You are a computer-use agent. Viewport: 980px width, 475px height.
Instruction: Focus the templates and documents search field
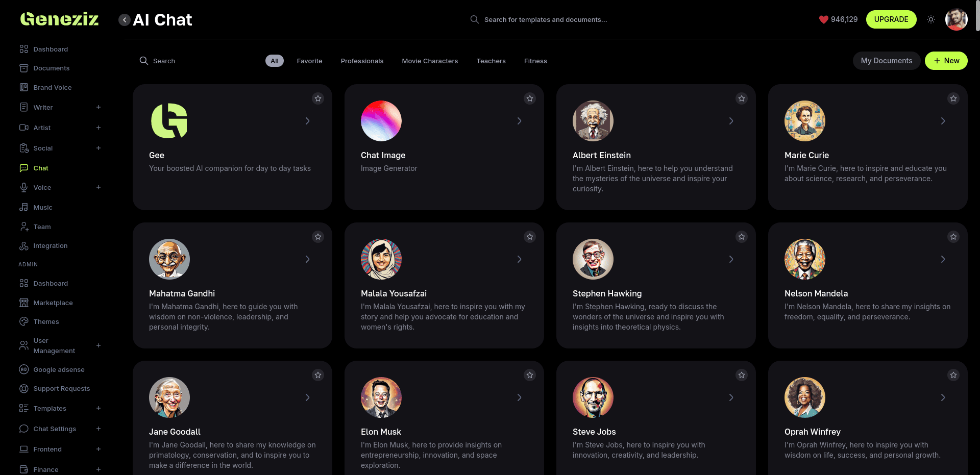(545, 19)
